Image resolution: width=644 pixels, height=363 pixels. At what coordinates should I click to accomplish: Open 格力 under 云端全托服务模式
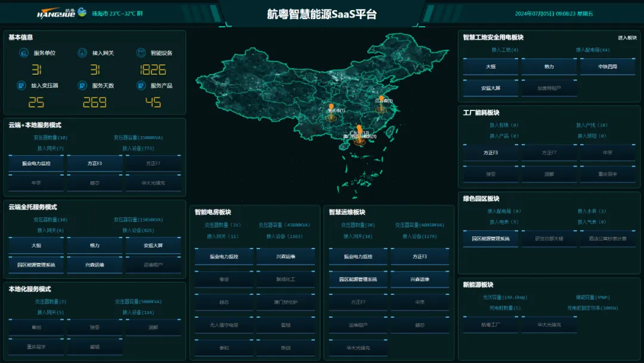pyautogui.click(x=95, y=245)
